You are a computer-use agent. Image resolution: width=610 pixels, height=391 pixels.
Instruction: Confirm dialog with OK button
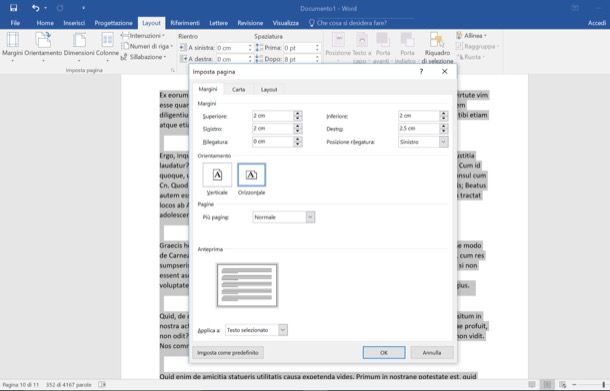click(384, 352)
